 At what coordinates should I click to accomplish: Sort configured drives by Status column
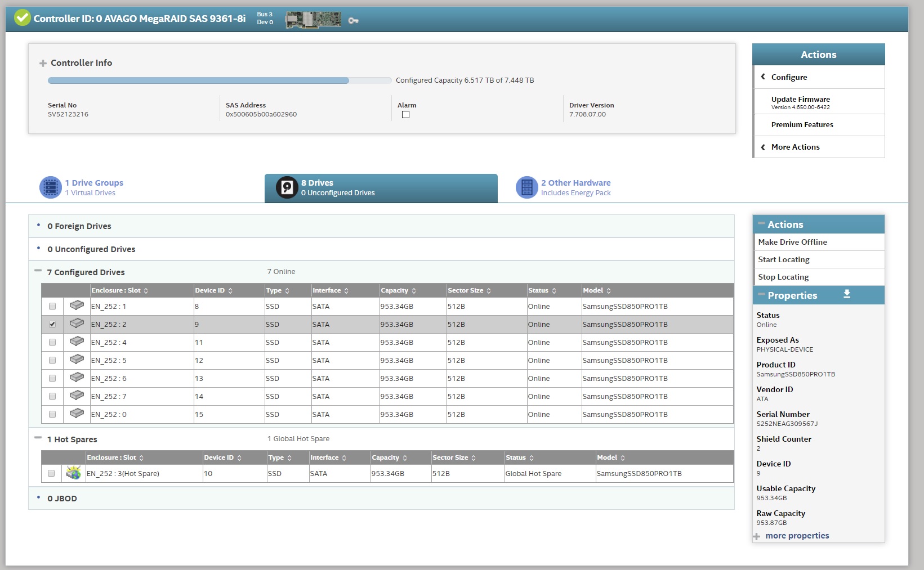click(x=554, y=291)
